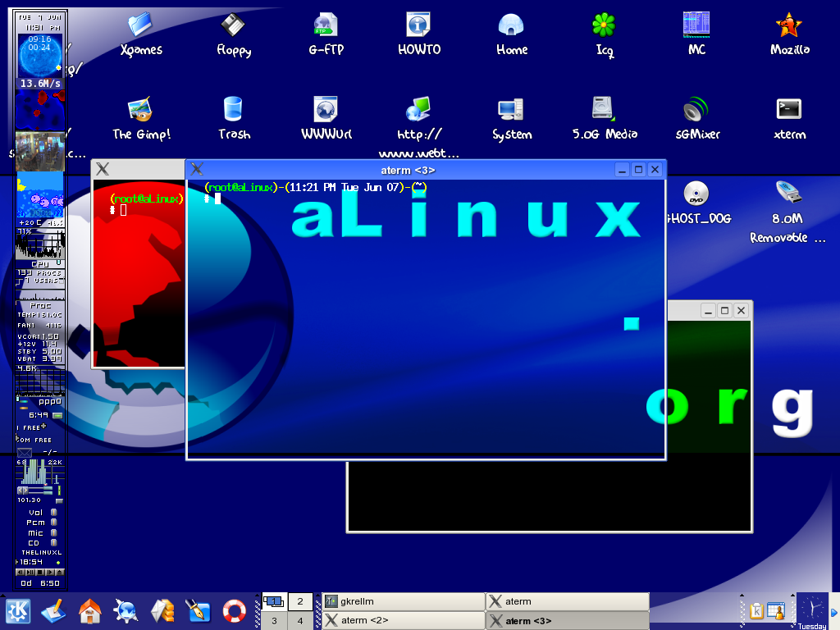Click the blue arrow at panel's right edge
The width and height of the screenshot is (840, 630).
[834, 612]
